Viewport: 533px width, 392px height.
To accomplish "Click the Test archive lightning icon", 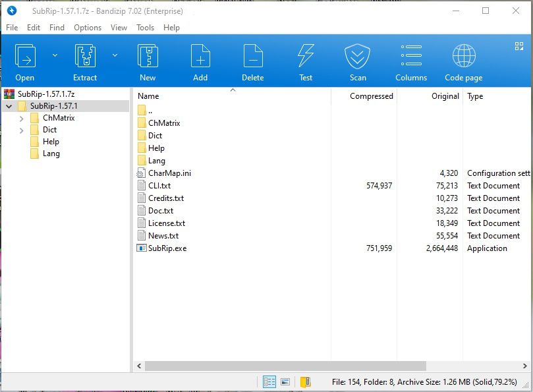I will click(x=306, y=57).
